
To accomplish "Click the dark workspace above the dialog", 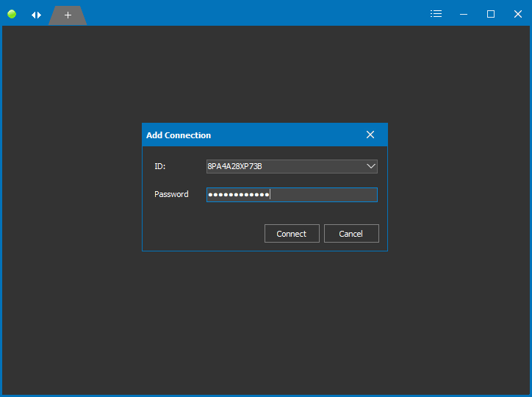I will 265,74.
